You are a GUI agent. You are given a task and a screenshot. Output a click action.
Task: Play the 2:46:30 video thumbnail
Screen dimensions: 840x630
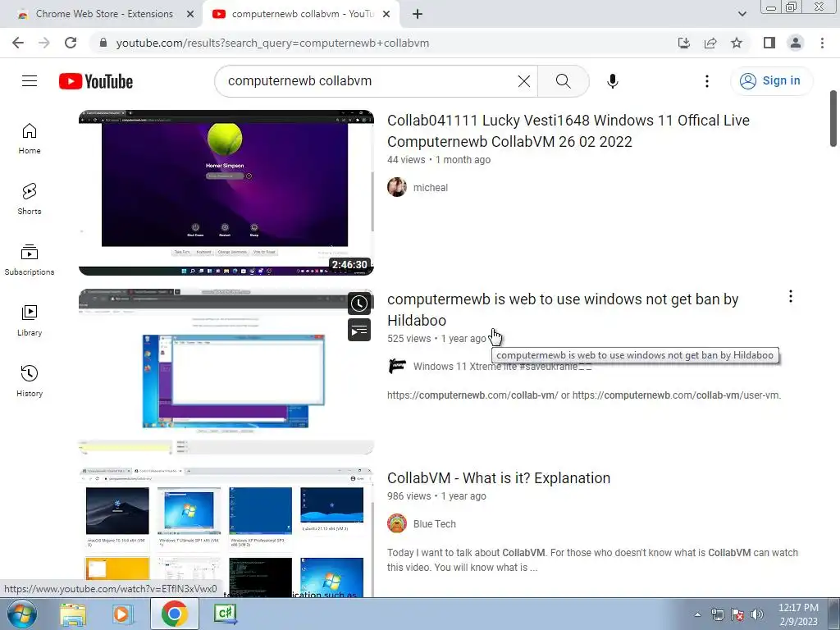pos(226,193)
